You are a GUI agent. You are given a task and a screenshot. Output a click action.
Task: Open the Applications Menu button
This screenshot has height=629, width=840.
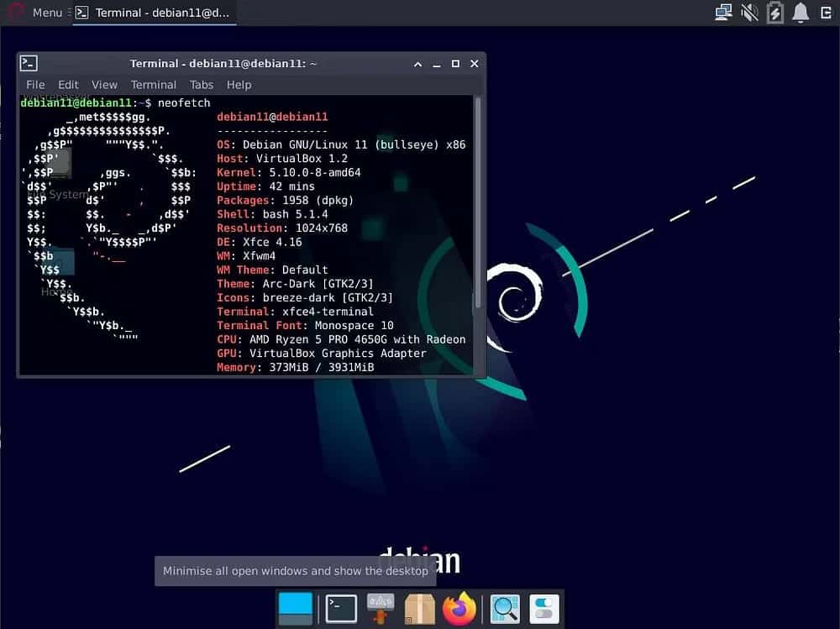(37, 13)
